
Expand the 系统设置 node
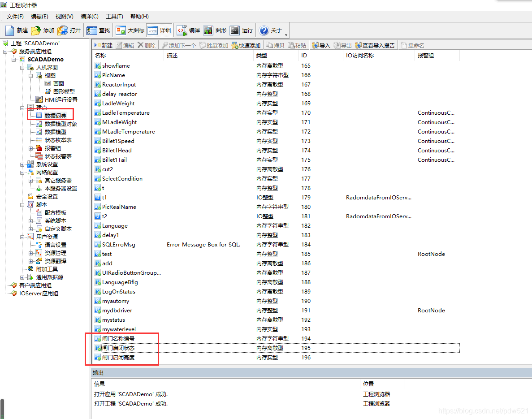tap(22, 164)
